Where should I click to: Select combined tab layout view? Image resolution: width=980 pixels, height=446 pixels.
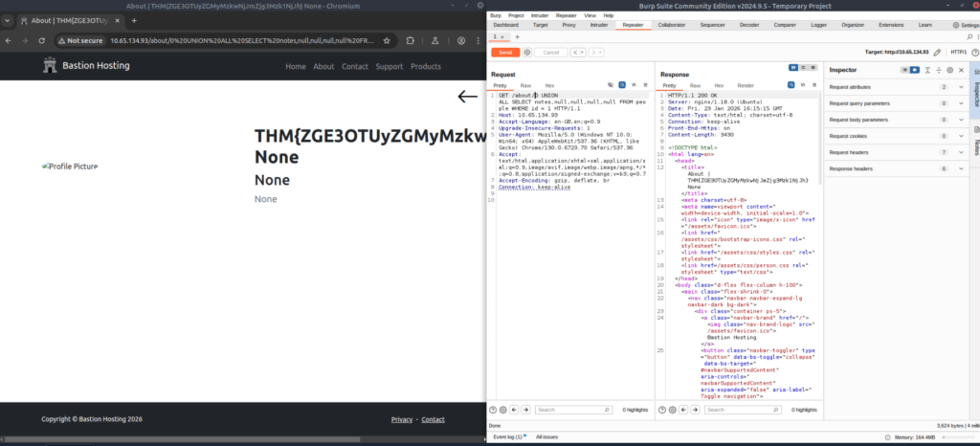click(813, 67)
